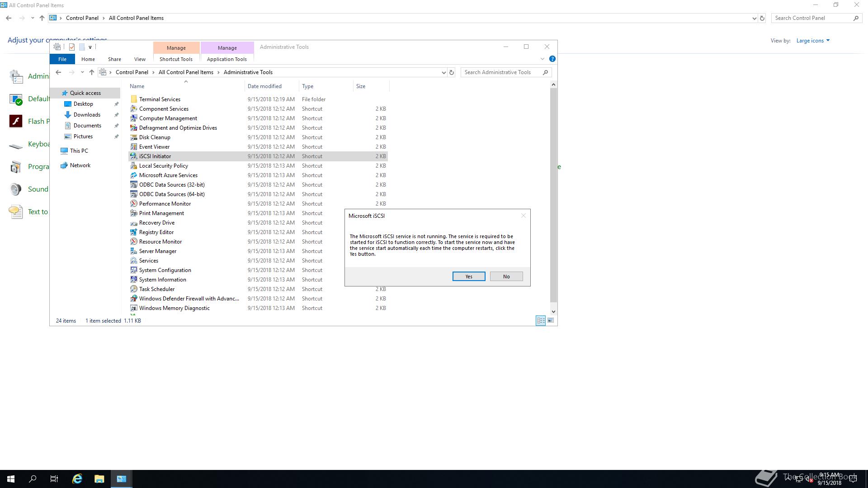Open taskbar search
The image size is (868, 488).
click(33, 479)
